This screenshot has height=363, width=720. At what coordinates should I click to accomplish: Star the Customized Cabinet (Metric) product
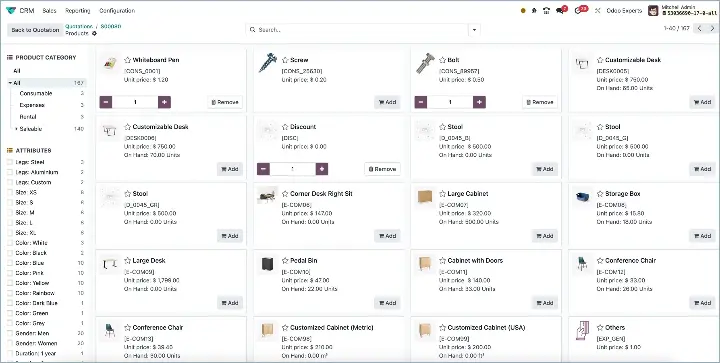(285, 328)
